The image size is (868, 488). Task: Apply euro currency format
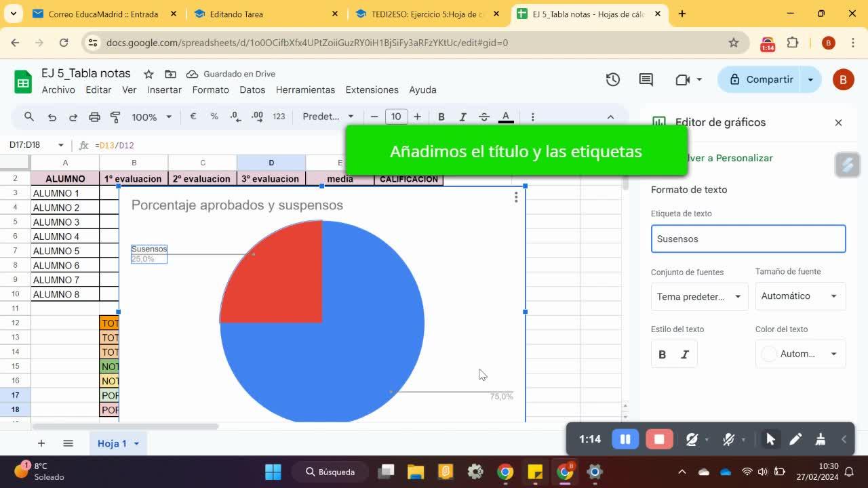point(193,117)
